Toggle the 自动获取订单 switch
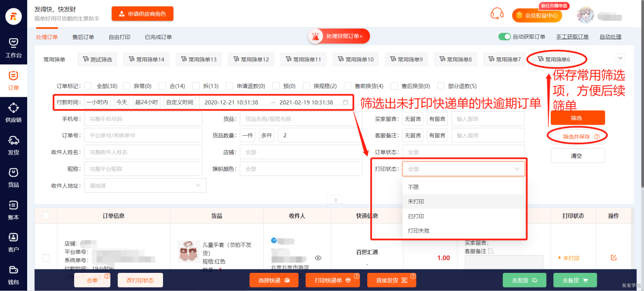This screenshot has height=291, width=644. click(x=504, y=37)
